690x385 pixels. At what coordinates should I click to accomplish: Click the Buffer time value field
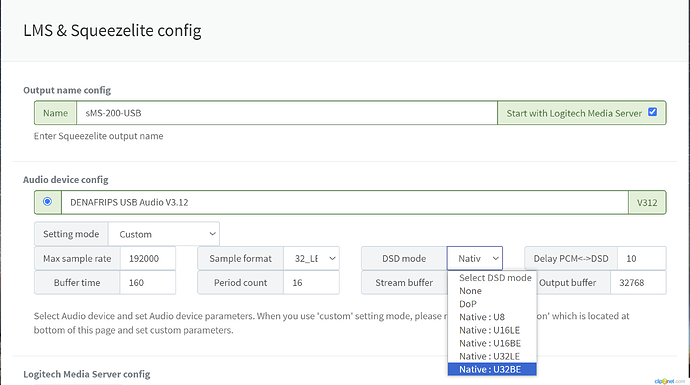[x=148, y=282]
